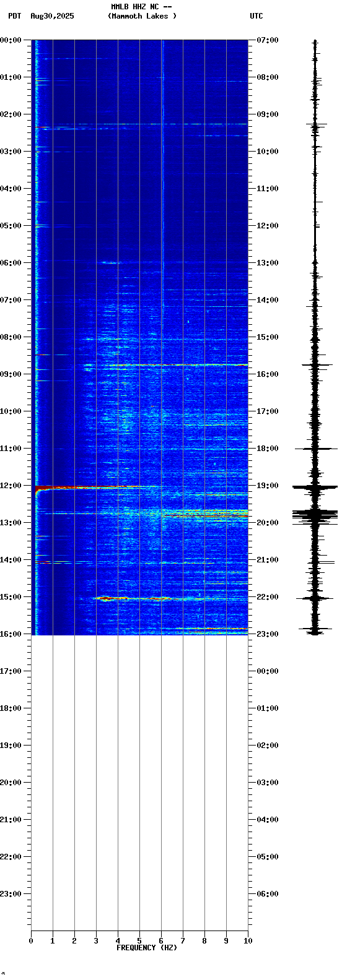Click the PDT '05:00' time label
The height and width of the screenshot is (980, 342).
click(11, 226)
